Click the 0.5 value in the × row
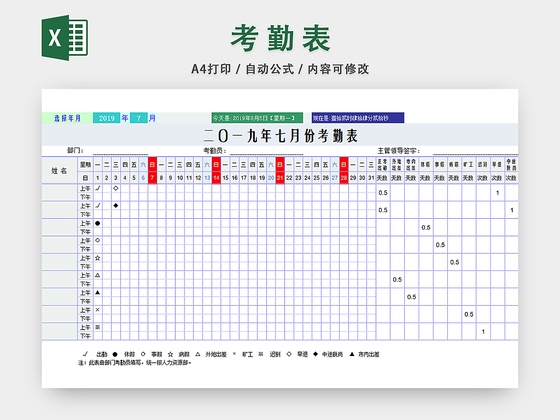Image resolution: width=560 pixels, height=420 pixels. pos(469,314)
